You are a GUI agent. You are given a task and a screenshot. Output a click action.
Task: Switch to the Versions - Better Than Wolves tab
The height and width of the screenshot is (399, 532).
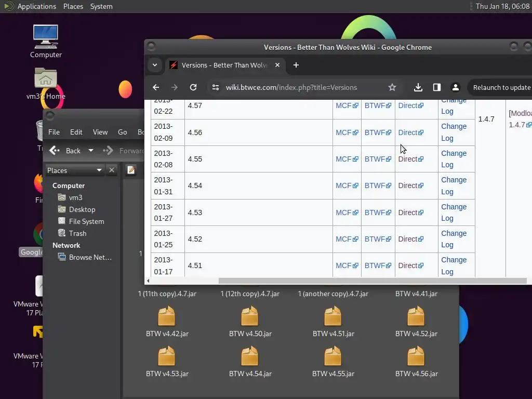coord(224,65)
